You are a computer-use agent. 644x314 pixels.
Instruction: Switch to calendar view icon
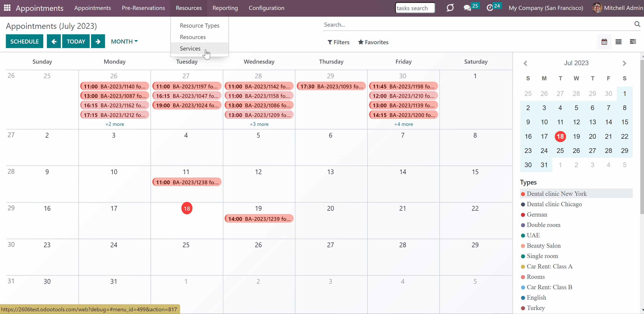[604, 42]
